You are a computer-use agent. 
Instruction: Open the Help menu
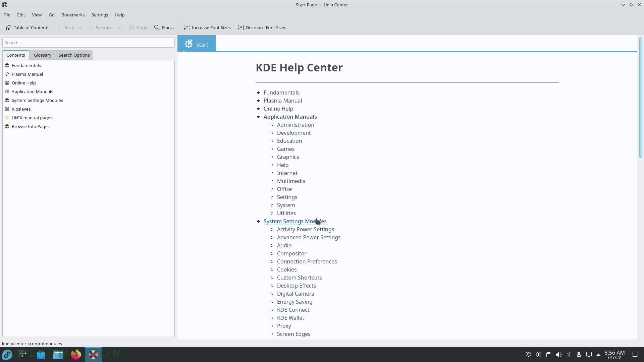(120, 15)
